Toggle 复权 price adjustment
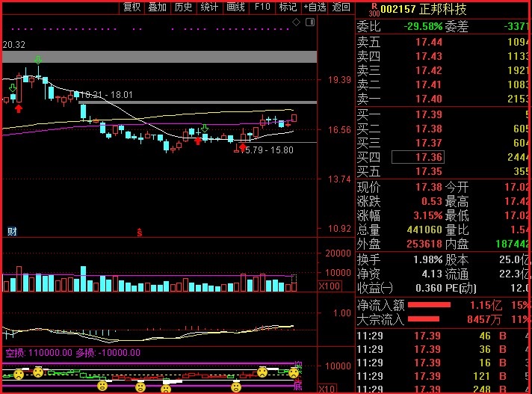The width and height of the screenshot is (532, 394). pos(132,7)
